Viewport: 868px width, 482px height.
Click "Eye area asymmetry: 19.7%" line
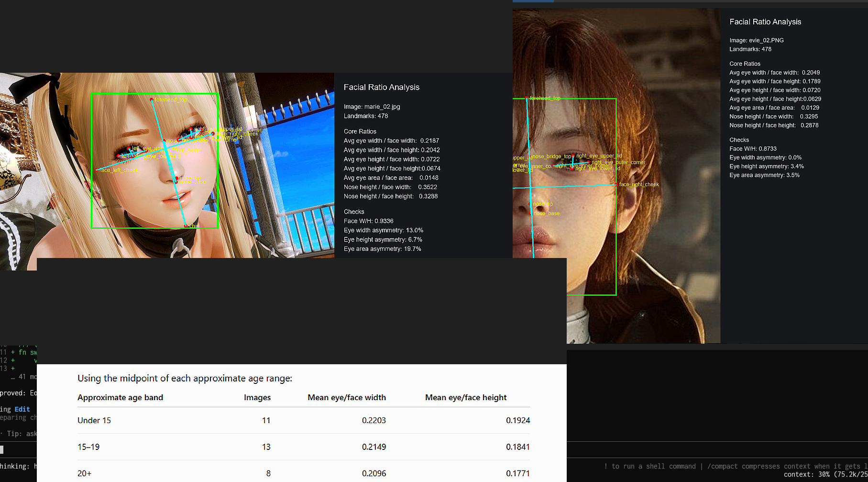pos(383,249)
